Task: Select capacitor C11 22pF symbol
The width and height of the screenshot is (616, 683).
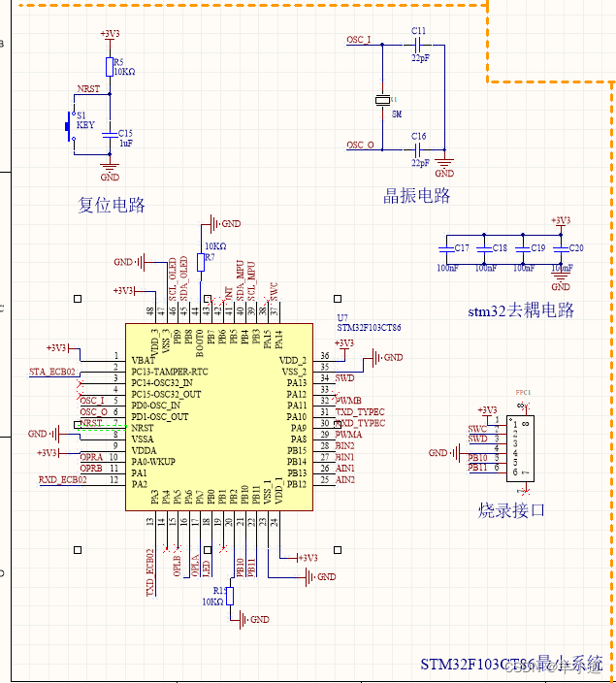Action: click(x=417, y=45)
